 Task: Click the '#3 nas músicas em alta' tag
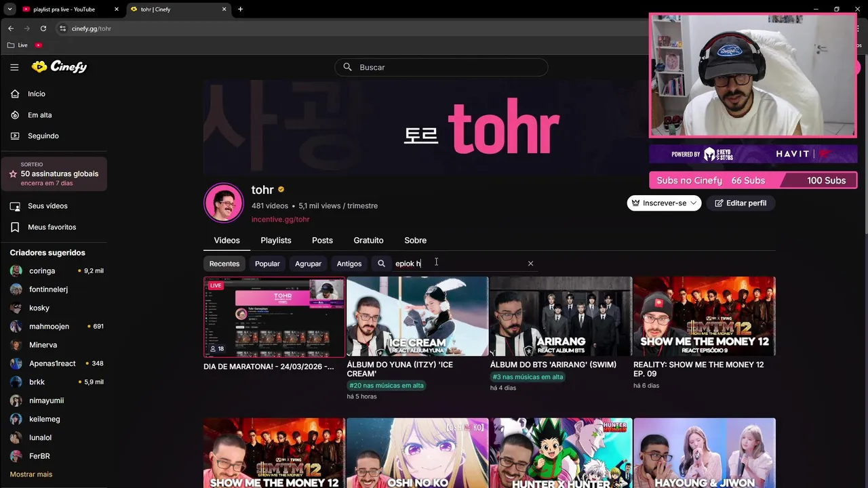click(528, 377)
